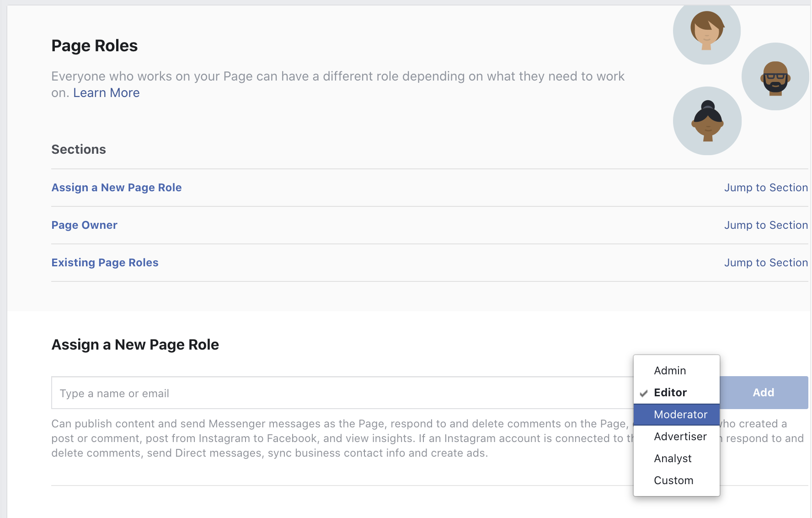812x518 pixels.
Task: Click the checkmark next to Editor
Action: tap(644, 393)
